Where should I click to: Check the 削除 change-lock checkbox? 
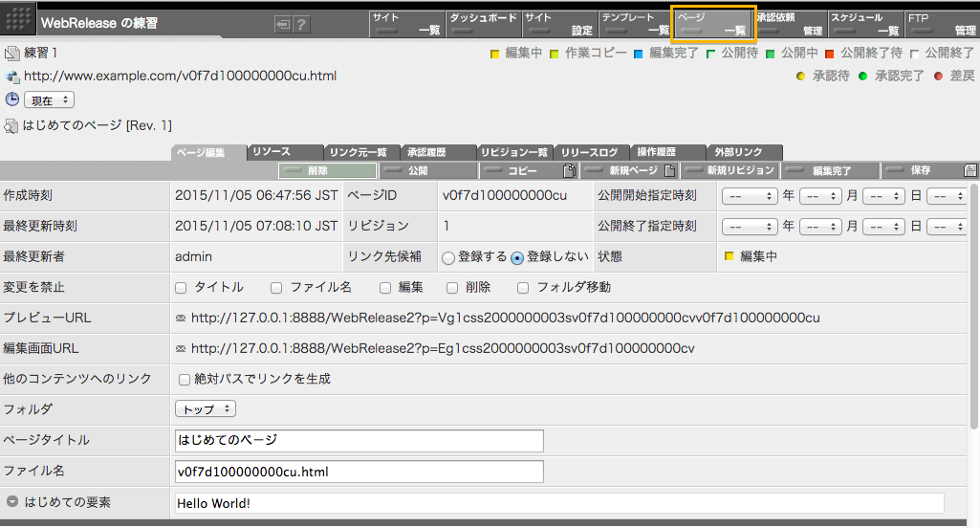point(452,288)
